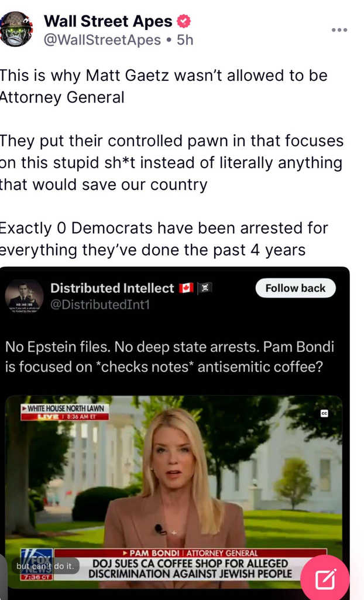Click the Distributed Intellect display name

pos(112,288)
